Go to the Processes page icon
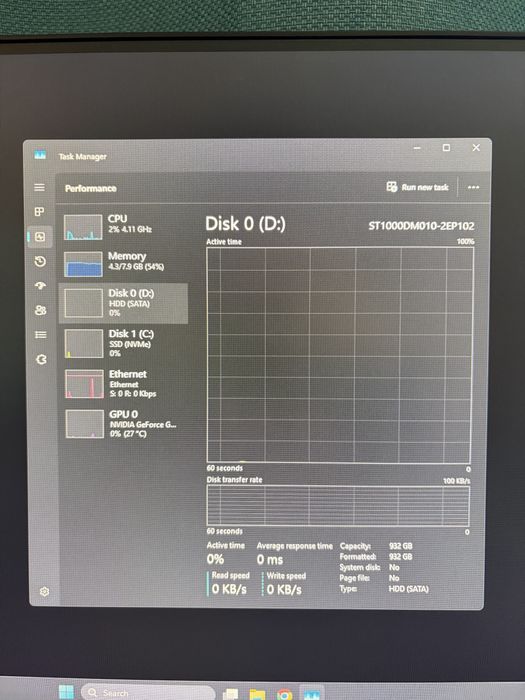 click(39, 212)
